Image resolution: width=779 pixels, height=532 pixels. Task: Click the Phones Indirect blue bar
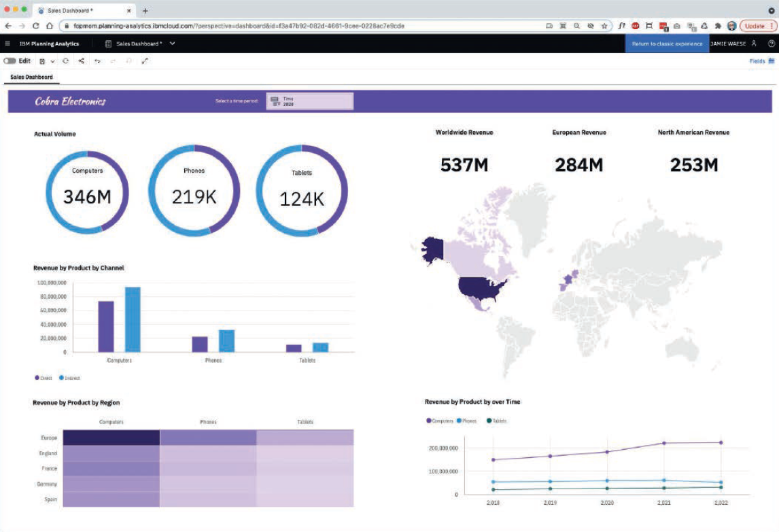tap(226, 341)
